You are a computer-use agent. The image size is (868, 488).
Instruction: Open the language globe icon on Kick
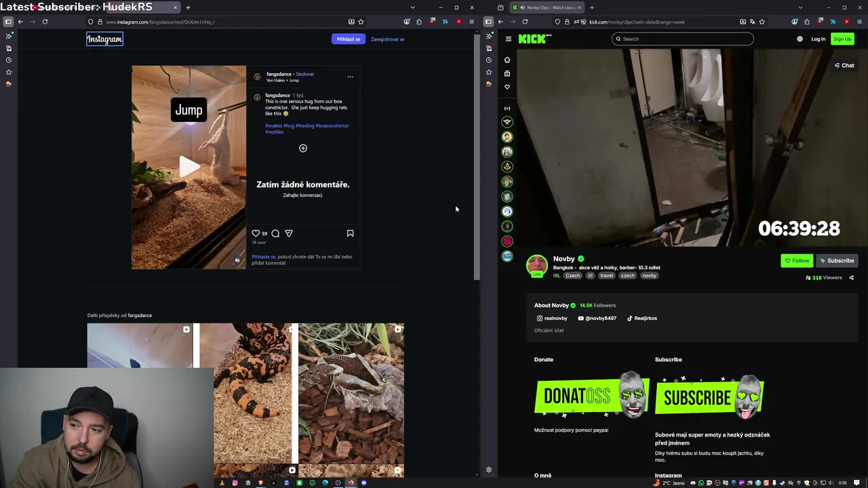pyautogui.click(x=800, y=39)
